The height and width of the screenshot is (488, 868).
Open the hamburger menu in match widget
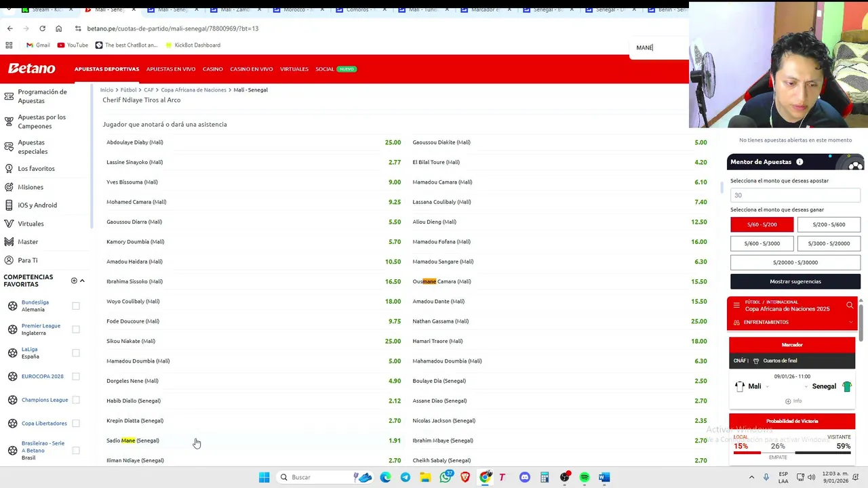(736, 305)
